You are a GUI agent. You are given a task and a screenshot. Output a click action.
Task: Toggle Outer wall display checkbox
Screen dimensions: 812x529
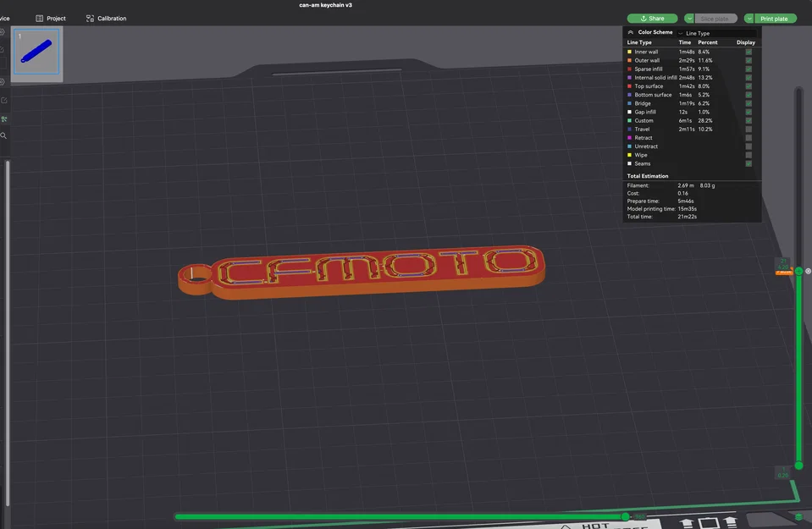[748, 61]
